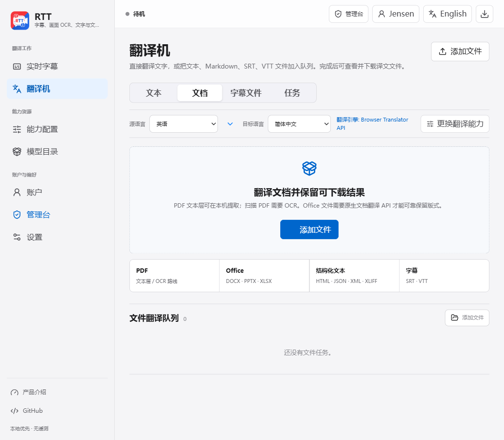Screen dimensions: 504x440
Task: Open 实时字幕 in the sidebar
Action: (57, 67)
